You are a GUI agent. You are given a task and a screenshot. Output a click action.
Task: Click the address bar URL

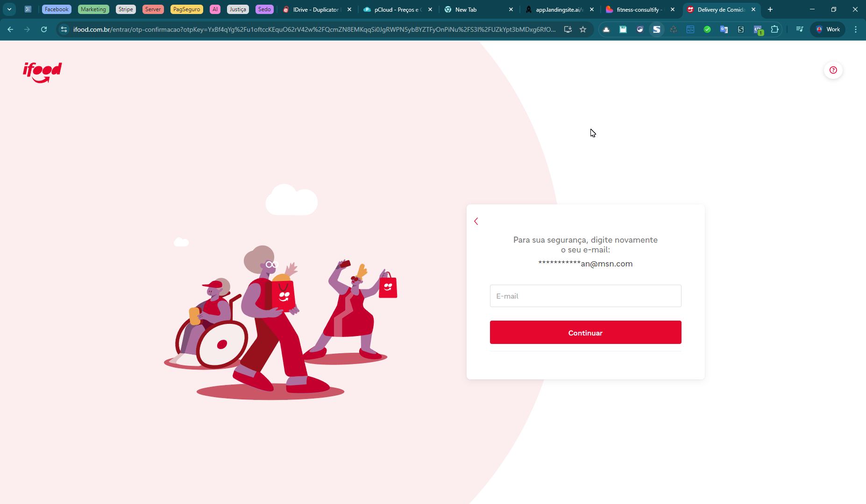[314, 29]
